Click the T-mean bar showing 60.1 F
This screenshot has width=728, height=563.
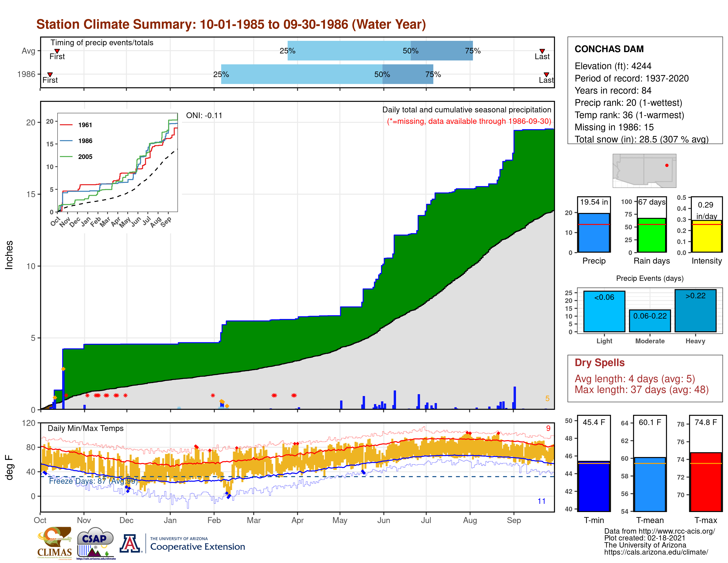(650, 484)
